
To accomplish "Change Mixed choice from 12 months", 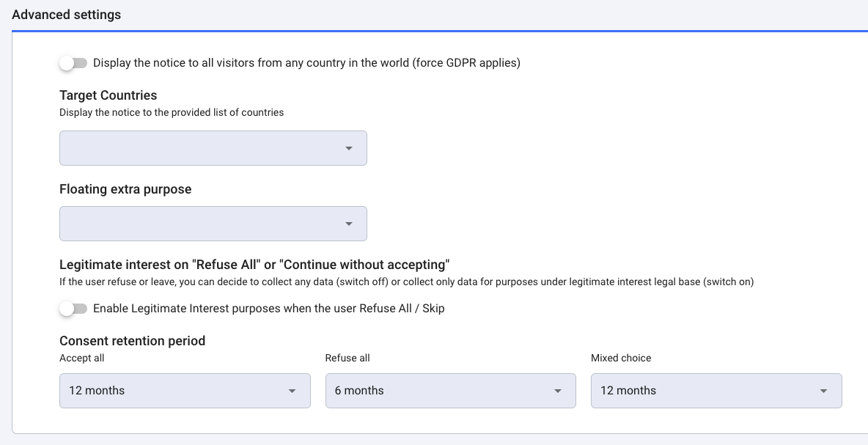I will (x=716, y=391).
